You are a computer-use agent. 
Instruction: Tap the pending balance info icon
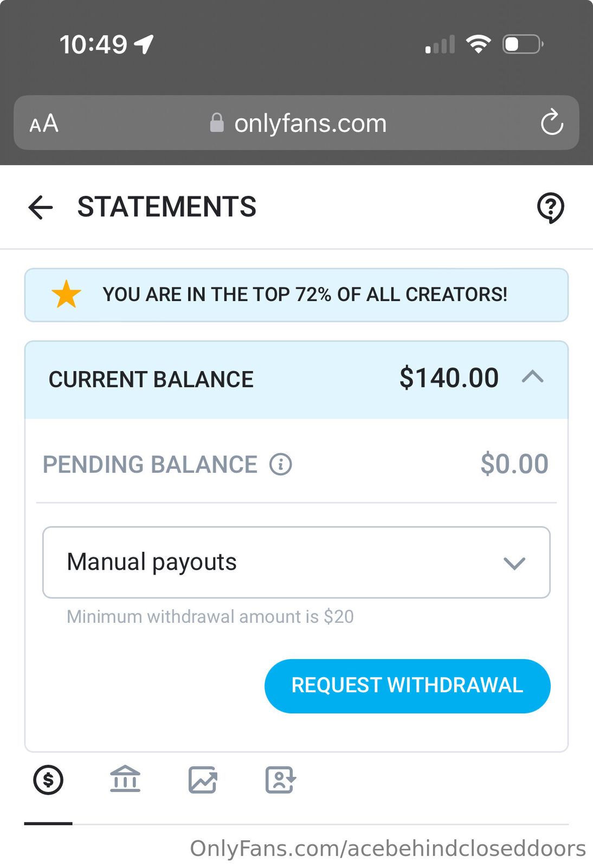tap(281, 464)
